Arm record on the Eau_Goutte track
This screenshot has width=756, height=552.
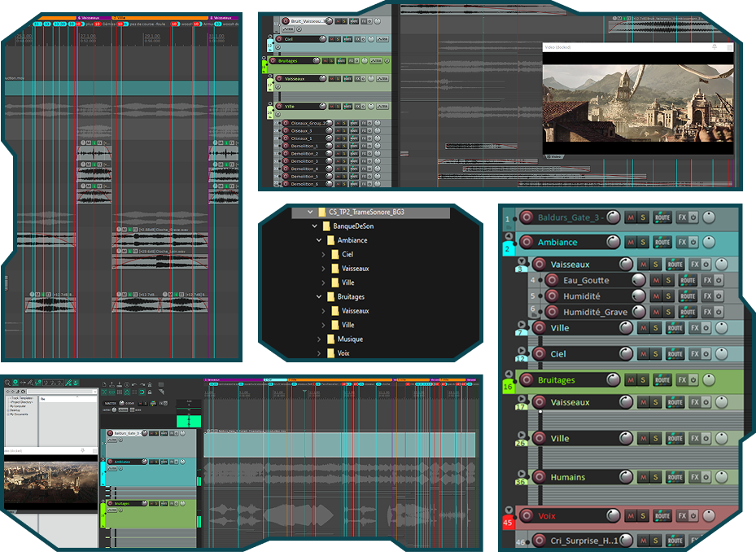[552, 280]
